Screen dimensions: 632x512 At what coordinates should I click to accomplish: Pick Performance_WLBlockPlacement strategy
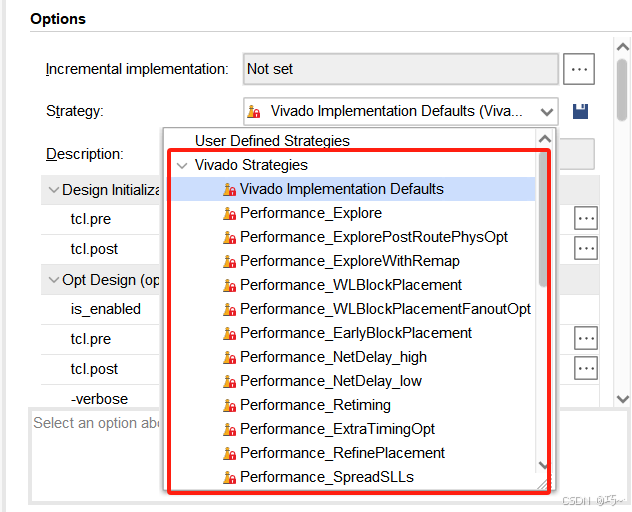coord(351,285)
